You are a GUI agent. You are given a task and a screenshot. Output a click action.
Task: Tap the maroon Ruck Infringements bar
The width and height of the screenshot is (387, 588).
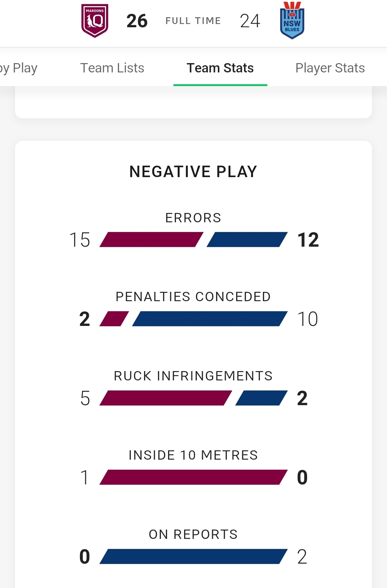[166, 398]
